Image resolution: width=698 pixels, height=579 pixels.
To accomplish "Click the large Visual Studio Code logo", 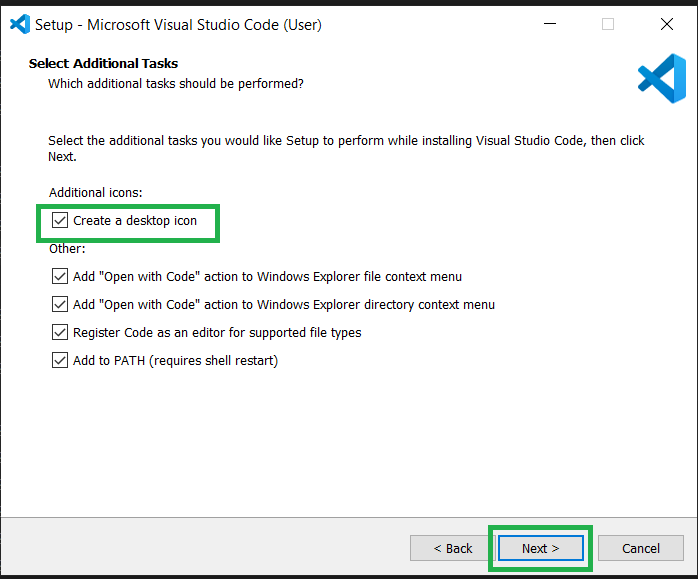I will (x=662, y=78).
